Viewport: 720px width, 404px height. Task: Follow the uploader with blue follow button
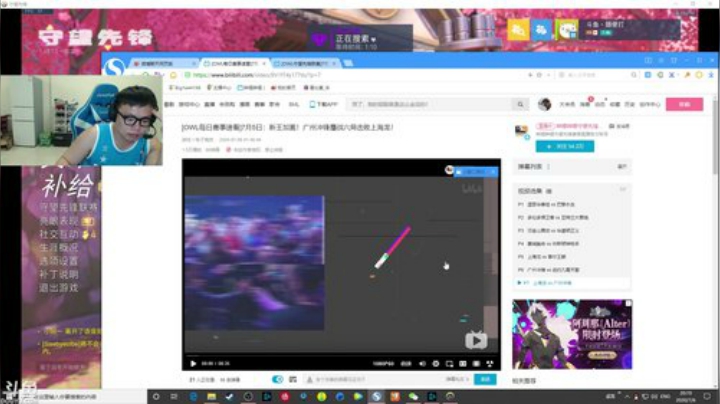tap(565, 146)
